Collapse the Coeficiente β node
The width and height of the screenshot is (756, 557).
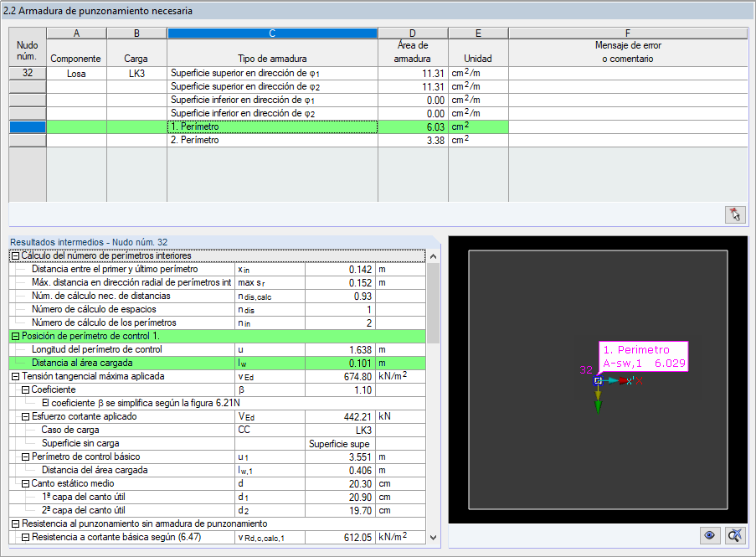pyautogui.click(x=26, y=390)
